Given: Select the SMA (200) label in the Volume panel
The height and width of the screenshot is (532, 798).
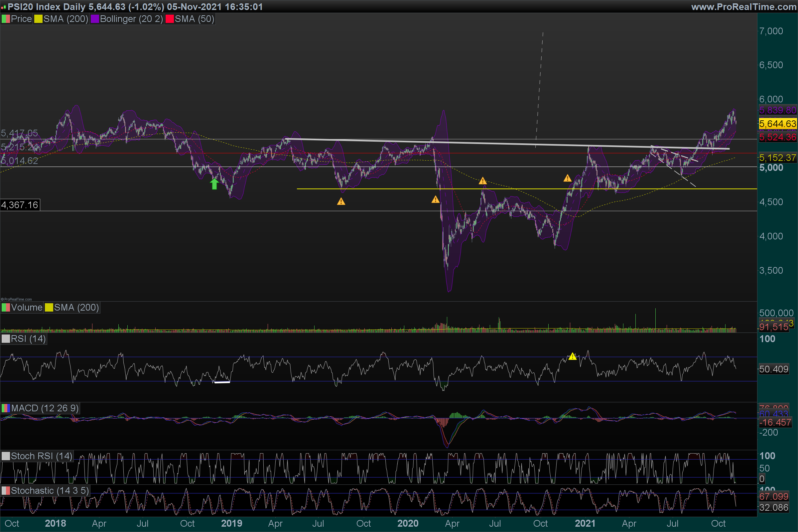Looking at the screenshot, I should pos(76,307).
